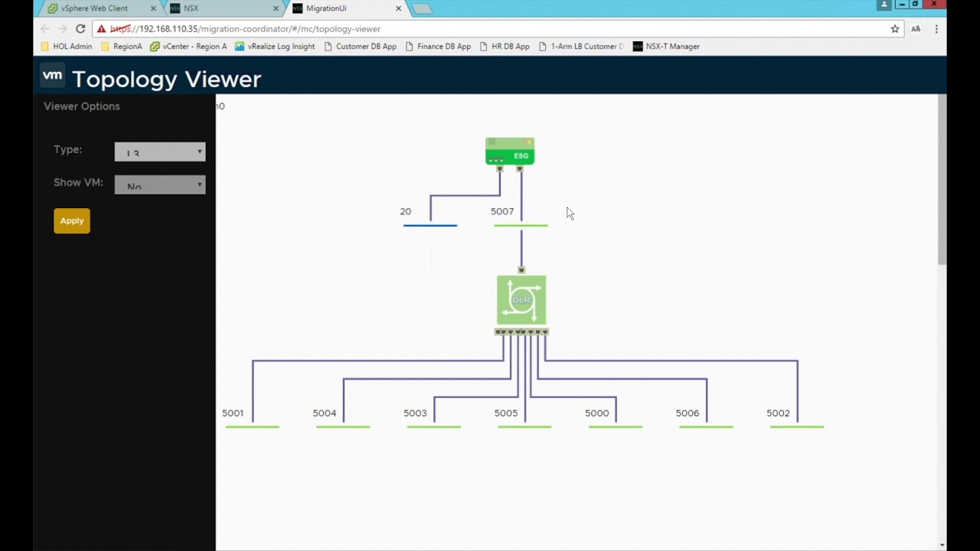Expand the Show VM dropdown
Screen dimensions: 980x551
(x=160, y=184)
